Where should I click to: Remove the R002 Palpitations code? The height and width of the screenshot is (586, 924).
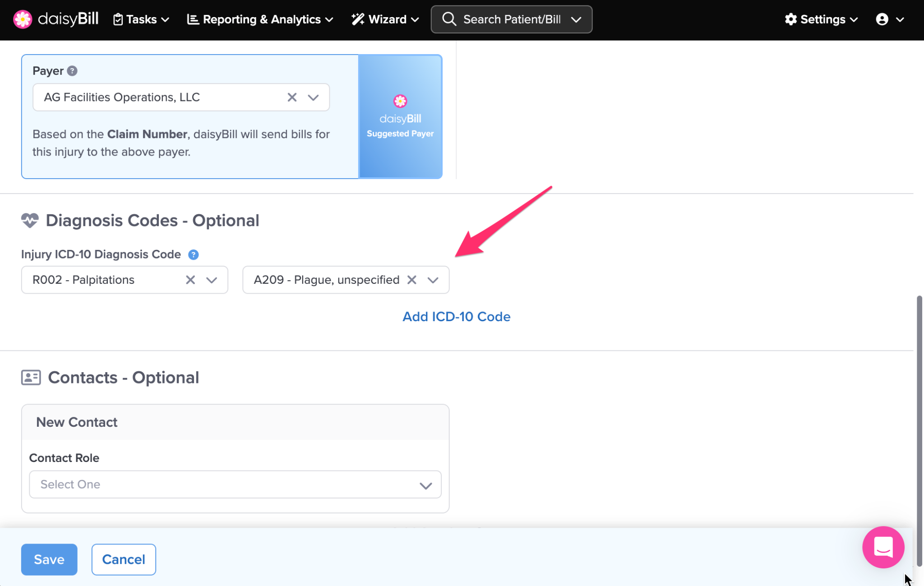pos(190,280)
